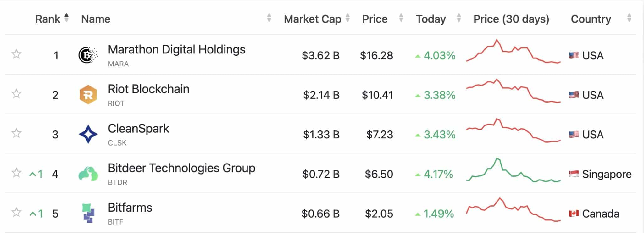644x233 pixels.
Task: Sort table by Price arrows
Action: [401, 18]
